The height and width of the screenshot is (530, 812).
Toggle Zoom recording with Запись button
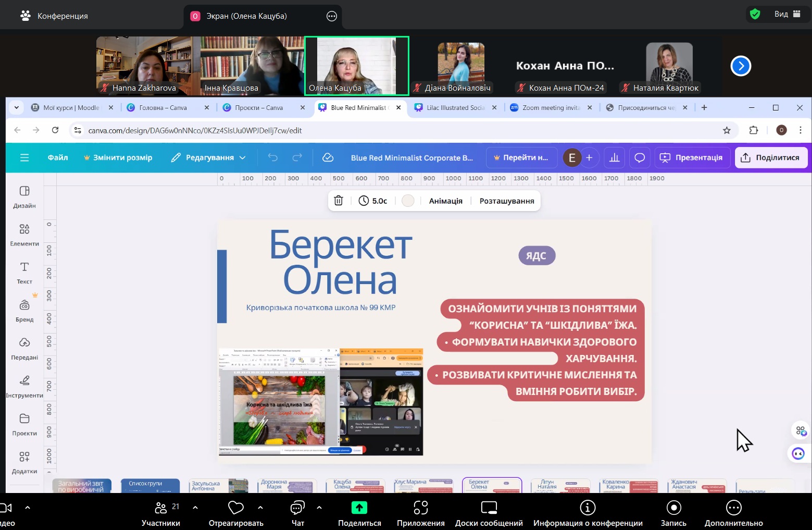point(673,513)
